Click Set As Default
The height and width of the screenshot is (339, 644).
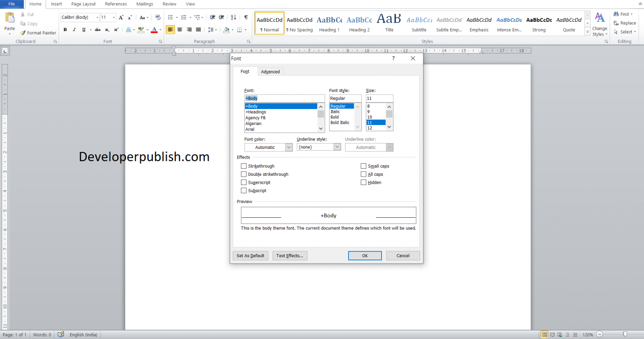click(250, 256)
